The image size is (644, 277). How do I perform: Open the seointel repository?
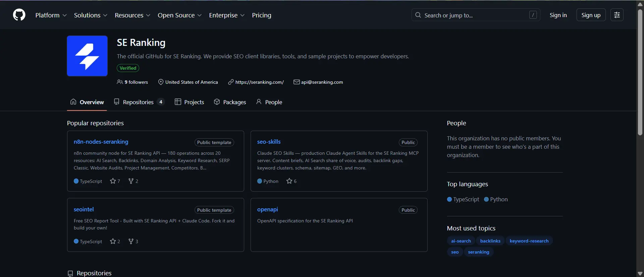click(x=84, y=209)
